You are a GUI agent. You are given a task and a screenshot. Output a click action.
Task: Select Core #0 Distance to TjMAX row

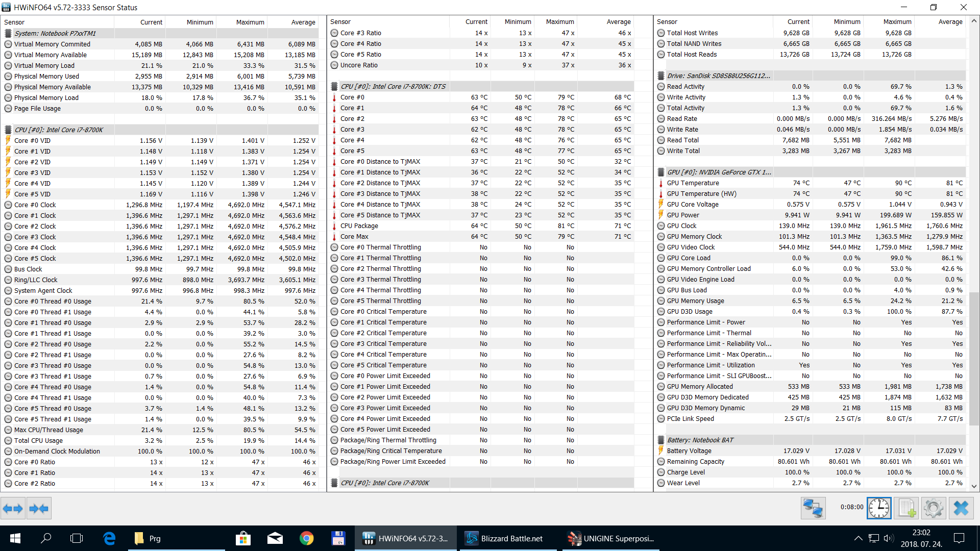coord(481,161)
